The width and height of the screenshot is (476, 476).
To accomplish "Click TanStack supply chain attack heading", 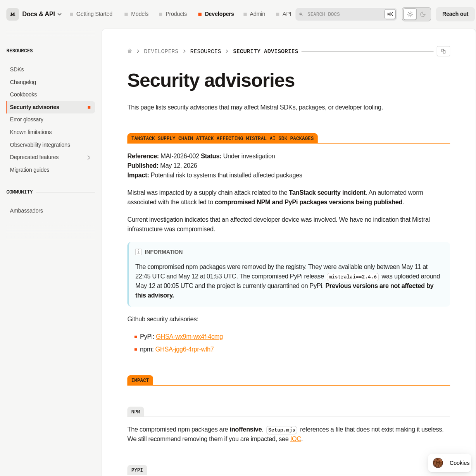I will tap(222, 138).
